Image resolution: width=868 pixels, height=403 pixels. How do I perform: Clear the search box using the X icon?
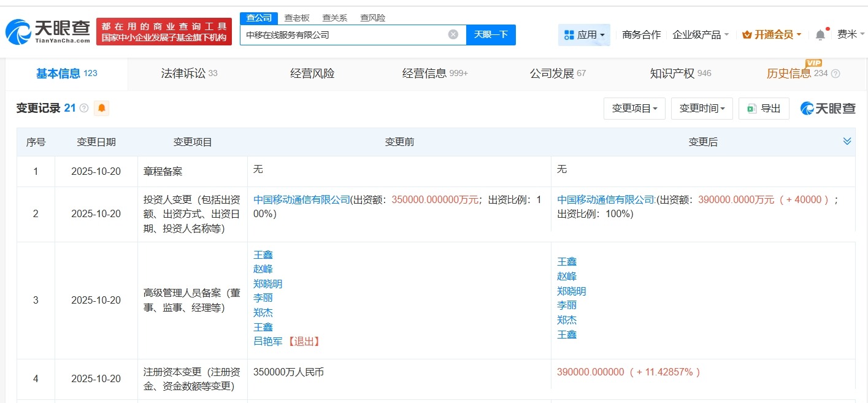(453, 34)
